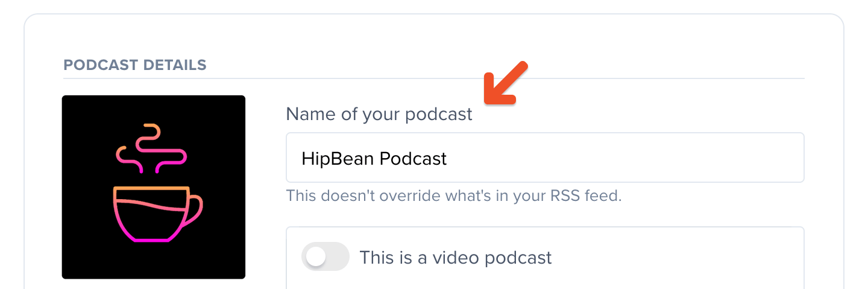Click the white knob of the video switch
The height and width of the screenshot is (289, 868).
316,257
